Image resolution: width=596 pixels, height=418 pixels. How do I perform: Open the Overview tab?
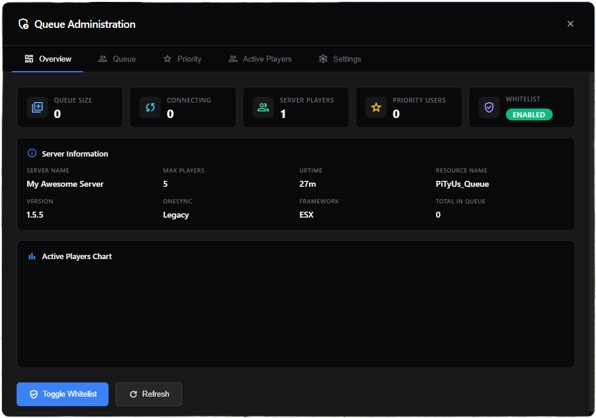point(48,59)
